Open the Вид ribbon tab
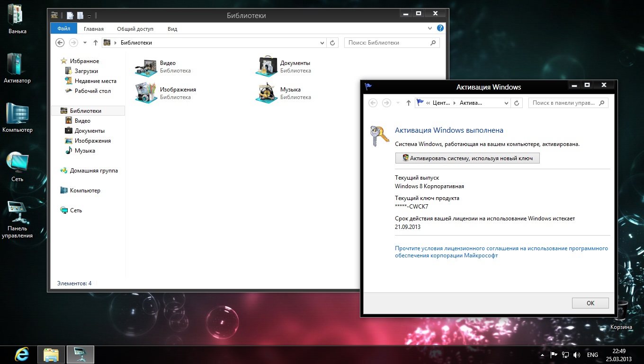Viewport: 644px width, 364px height. coord(172,29)
